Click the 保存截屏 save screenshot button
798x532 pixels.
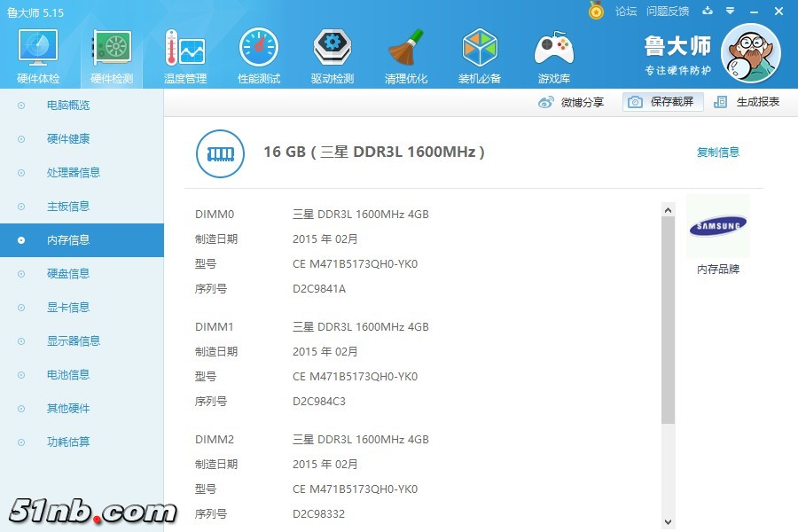(x=662, y=102)
